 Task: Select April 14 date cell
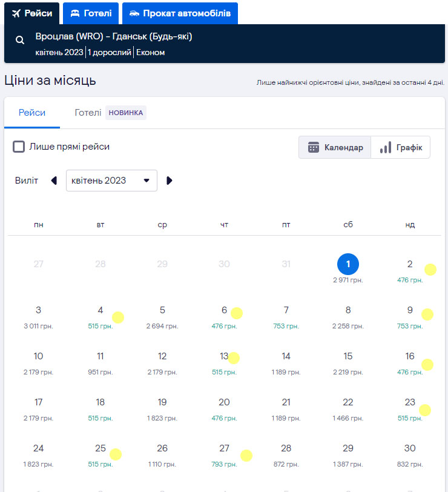click(x=286, y=363)
